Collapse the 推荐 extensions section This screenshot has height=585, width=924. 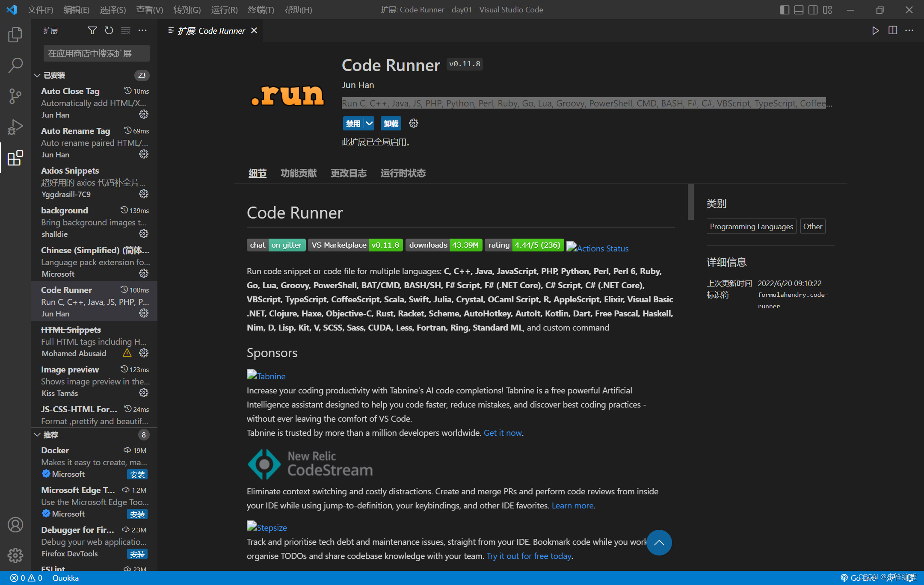point(37,435)
